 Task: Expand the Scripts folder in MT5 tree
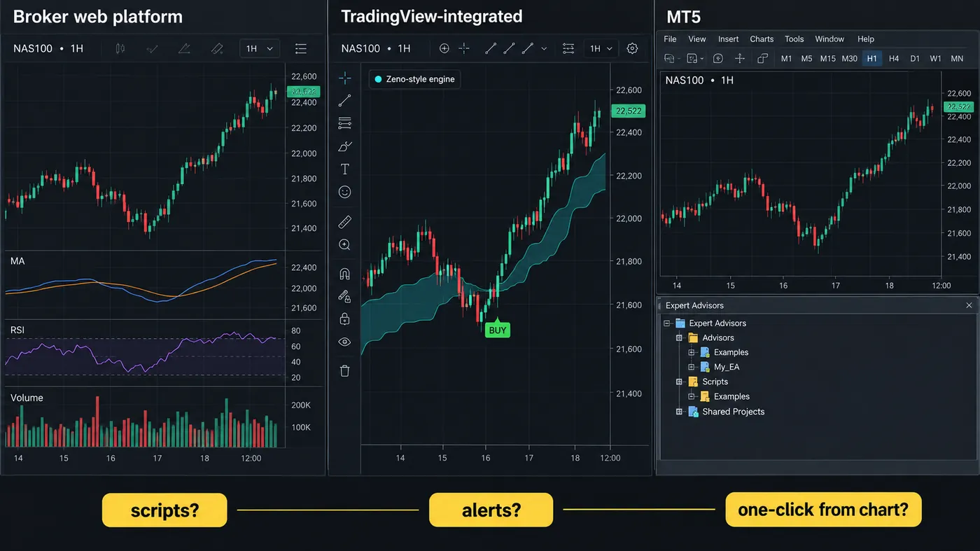tap(679, 382)
